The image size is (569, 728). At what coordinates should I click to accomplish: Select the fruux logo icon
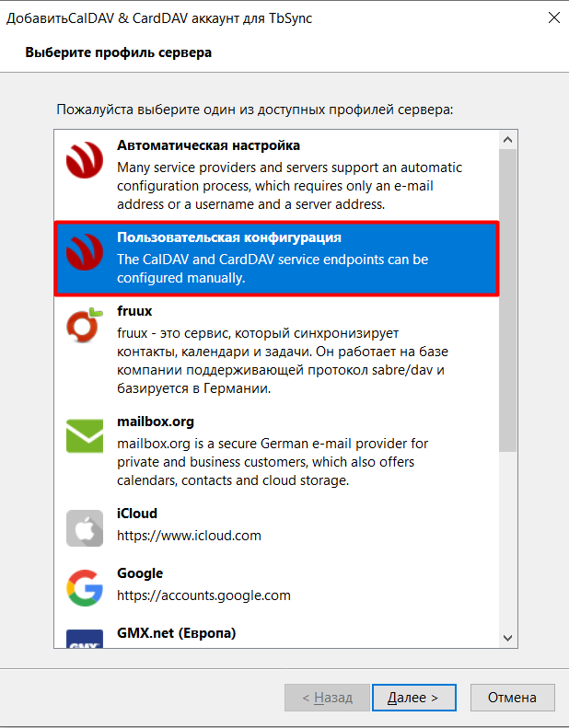coord(85,326)
